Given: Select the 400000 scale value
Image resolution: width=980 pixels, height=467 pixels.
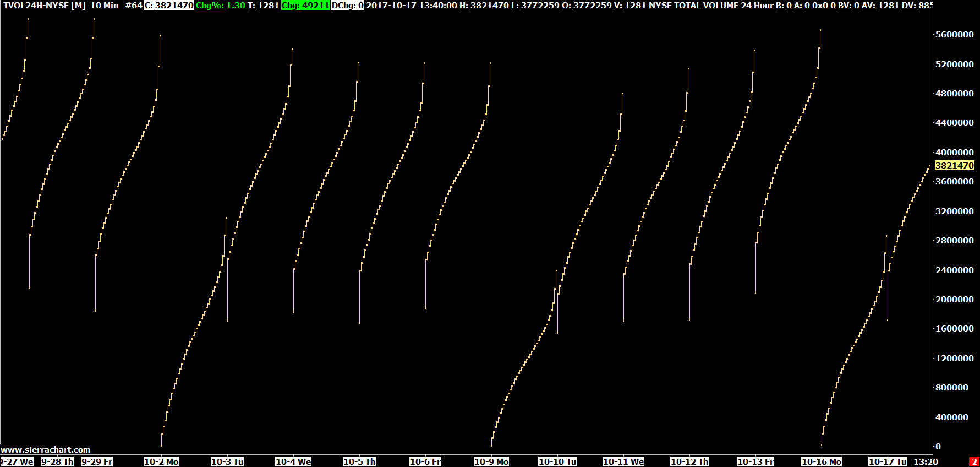Looking at the screenshot, I should pyautogui.click(x=952, y=417).
